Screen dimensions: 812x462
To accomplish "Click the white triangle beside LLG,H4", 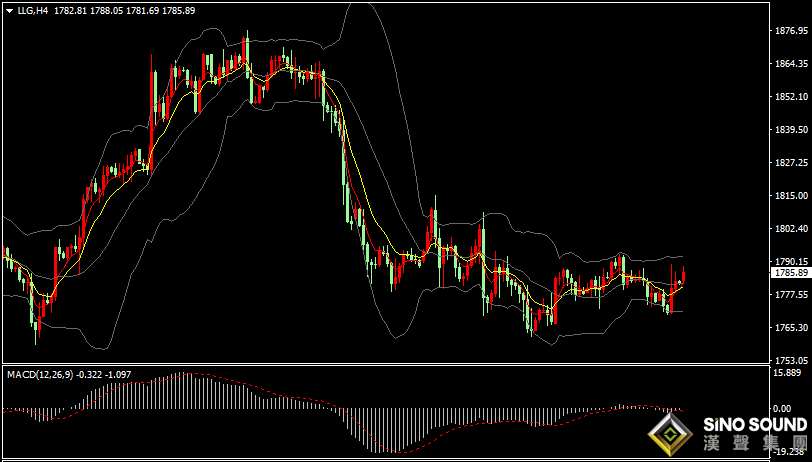I will (8, 10).
